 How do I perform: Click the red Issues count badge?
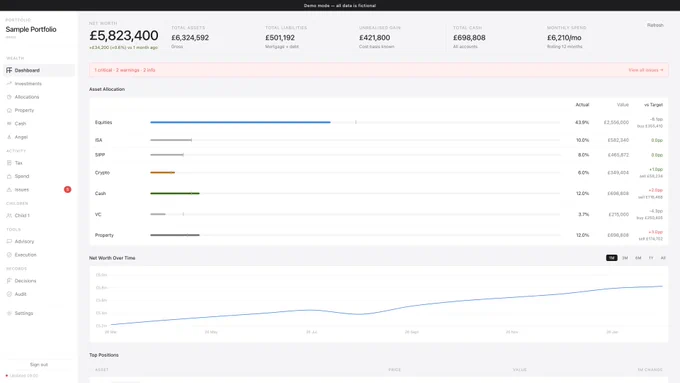pos(67,189)
